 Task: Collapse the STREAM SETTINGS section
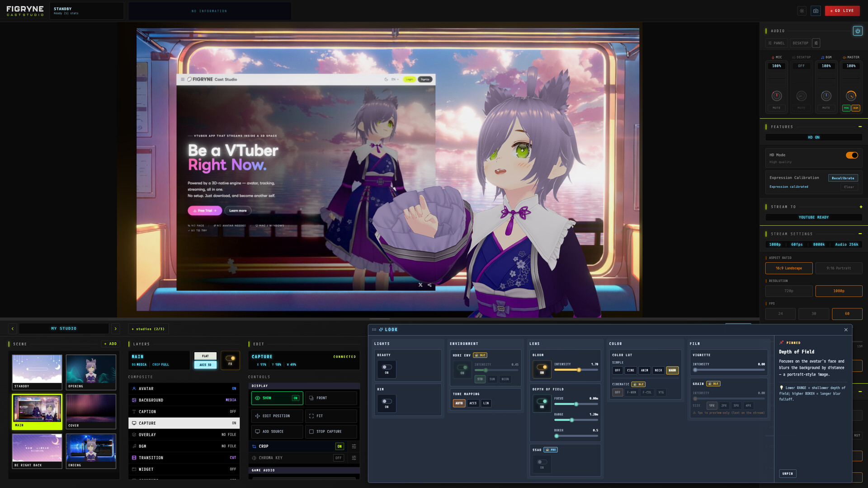860,234
